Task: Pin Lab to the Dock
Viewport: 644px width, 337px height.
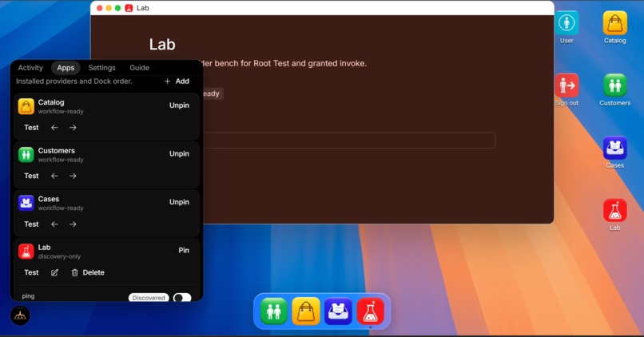Action: (x=184, y=251)
